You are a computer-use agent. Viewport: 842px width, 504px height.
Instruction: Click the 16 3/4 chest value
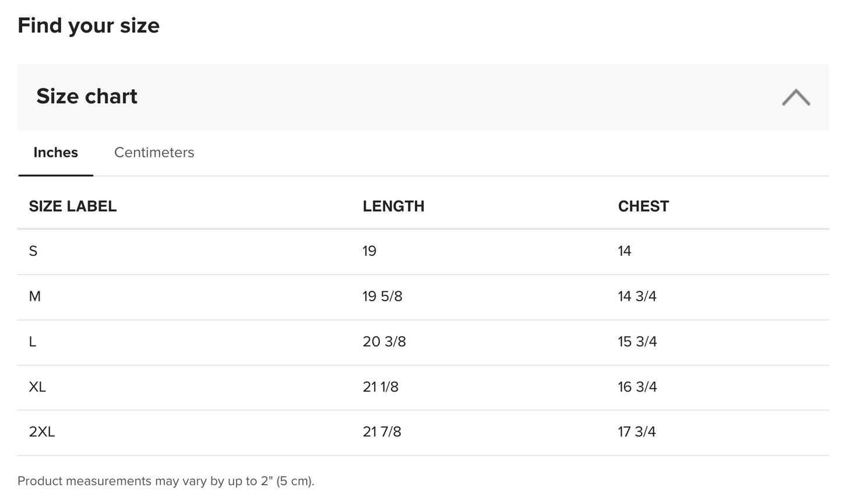pos(637,387)
